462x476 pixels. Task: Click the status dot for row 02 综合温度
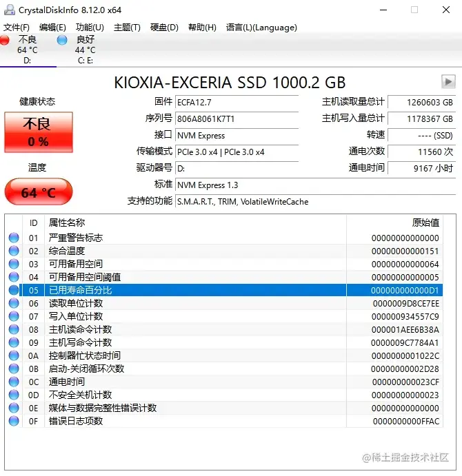coord(14,251)
